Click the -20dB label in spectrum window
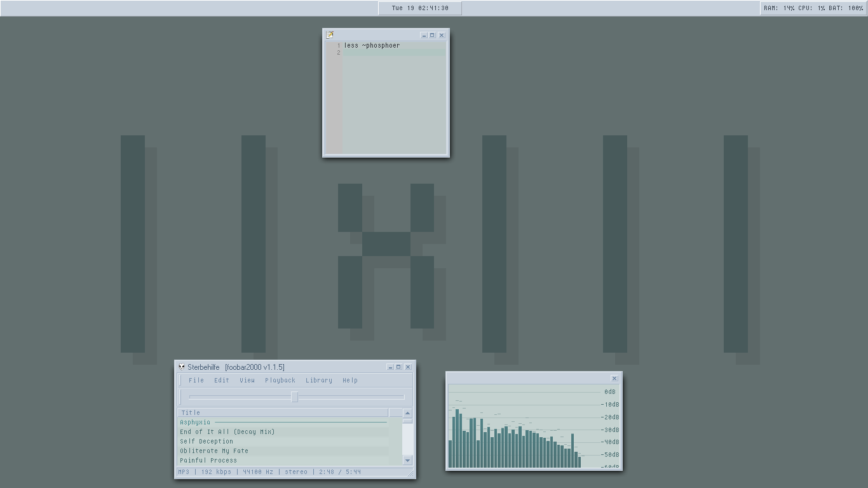The height and width of the screenshot is (488, 868). click(611, 417)
